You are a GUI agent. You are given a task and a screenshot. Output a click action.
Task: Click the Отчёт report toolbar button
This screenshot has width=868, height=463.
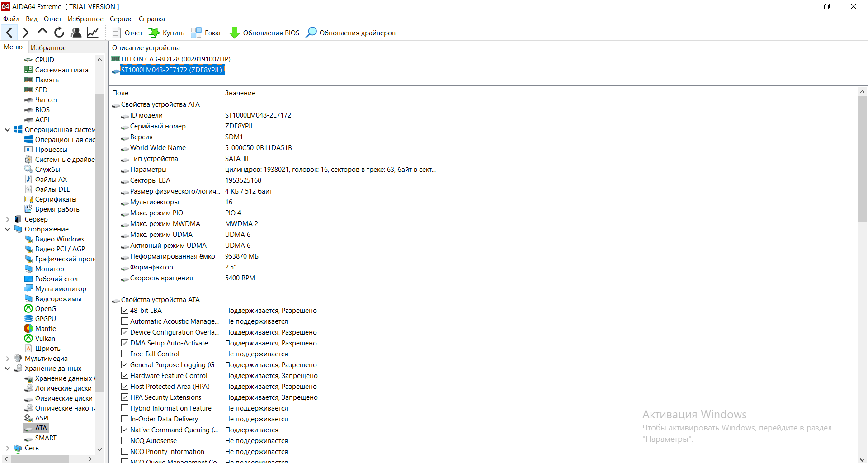pyautogui.click(x=127, y=33)
